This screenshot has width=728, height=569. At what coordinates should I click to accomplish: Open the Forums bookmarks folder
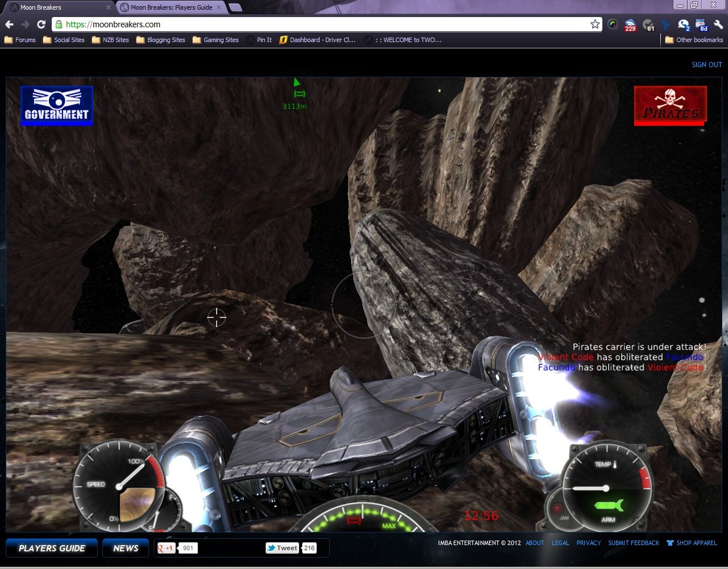(x=20, y=40)
